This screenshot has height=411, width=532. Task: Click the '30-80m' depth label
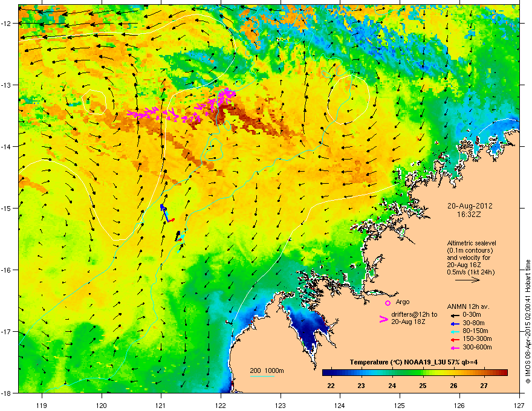[473, 323]
